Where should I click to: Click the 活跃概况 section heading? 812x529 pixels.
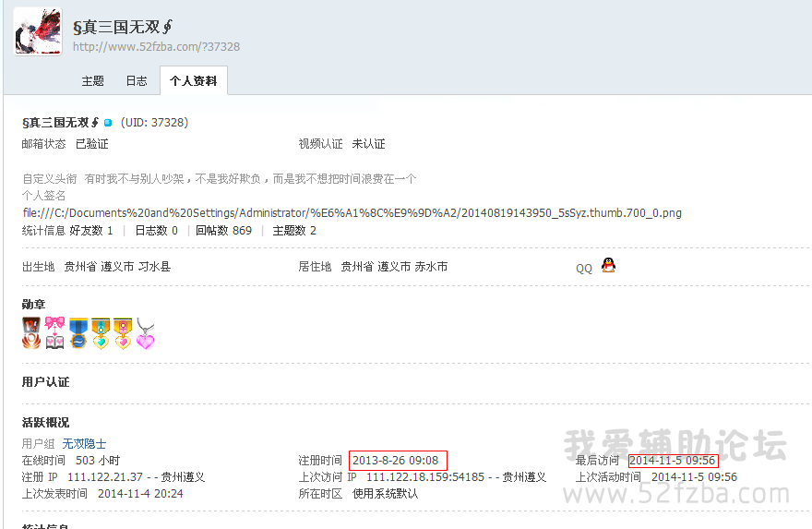point(45,423)
